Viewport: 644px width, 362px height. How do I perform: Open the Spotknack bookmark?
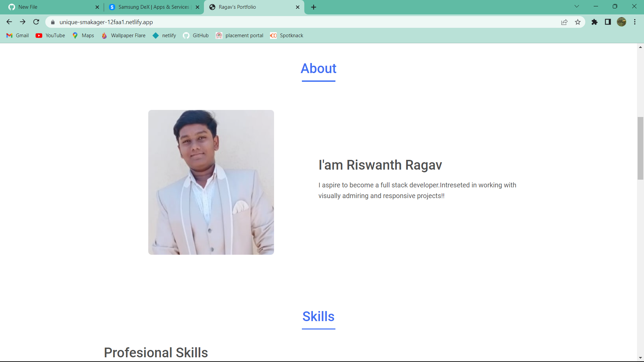(287, 36)
